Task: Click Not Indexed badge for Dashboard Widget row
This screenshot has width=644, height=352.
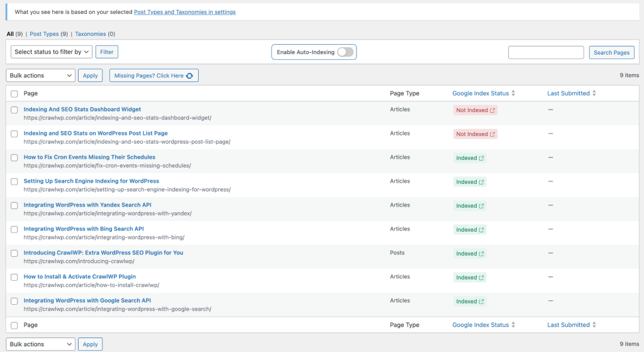Action: [475, 110]
